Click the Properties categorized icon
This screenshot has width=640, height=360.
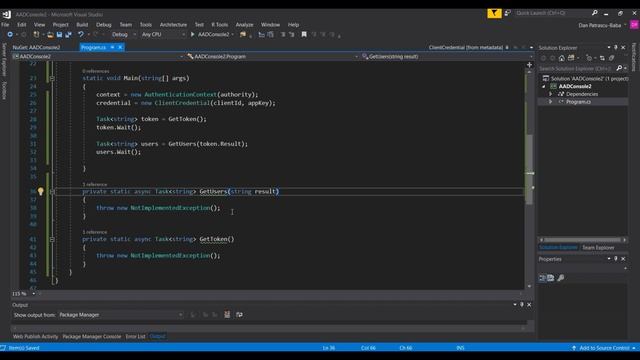[x=542, y=278]
